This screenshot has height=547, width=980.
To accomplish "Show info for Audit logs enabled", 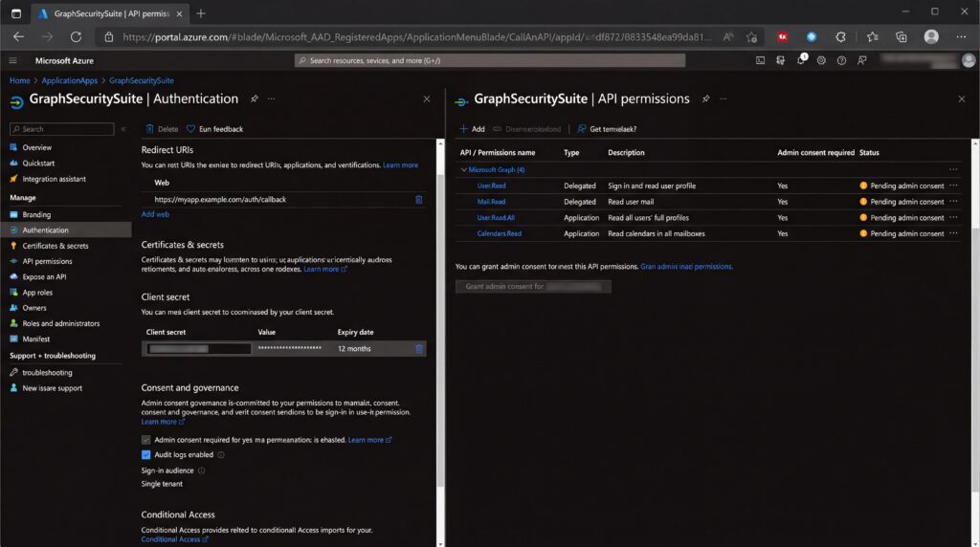I will point(221,454).
